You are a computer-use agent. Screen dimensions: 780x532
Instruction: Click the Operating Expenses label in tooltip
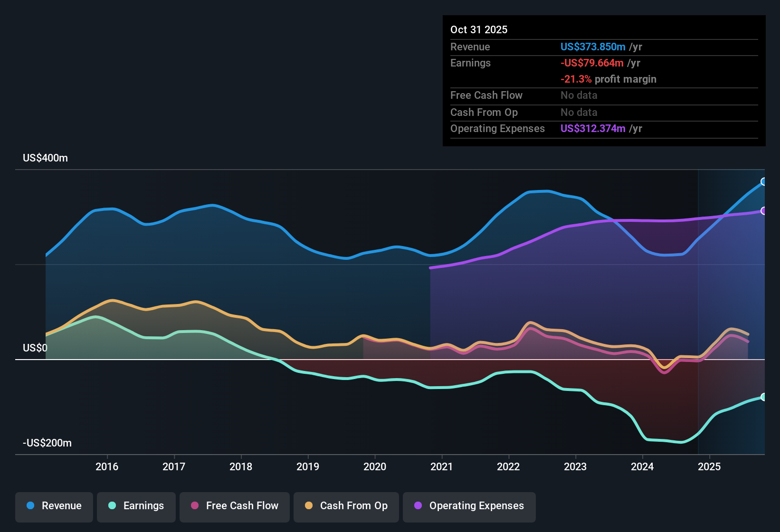pyautogui.click(x=497, y=128)
